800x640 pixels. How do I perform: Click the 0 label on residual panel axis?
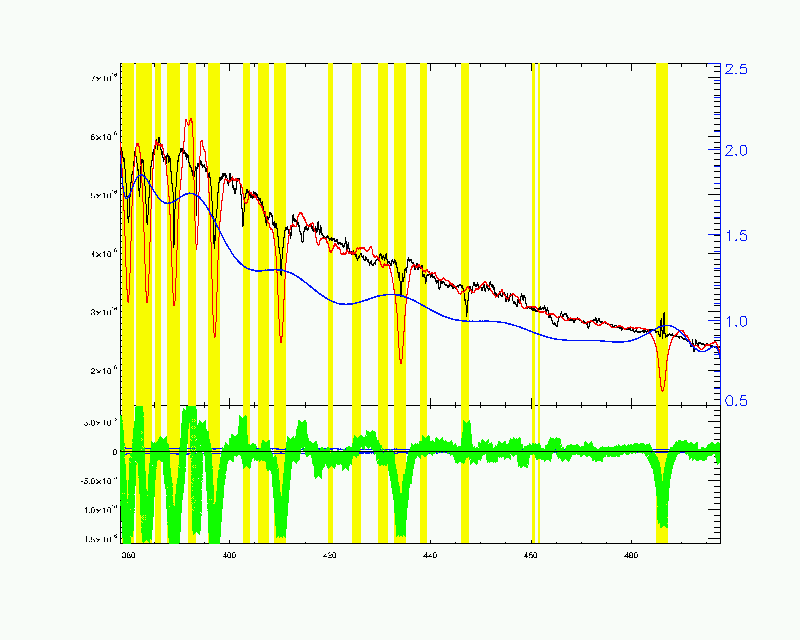pyautogui.click(x=115, y=452)
